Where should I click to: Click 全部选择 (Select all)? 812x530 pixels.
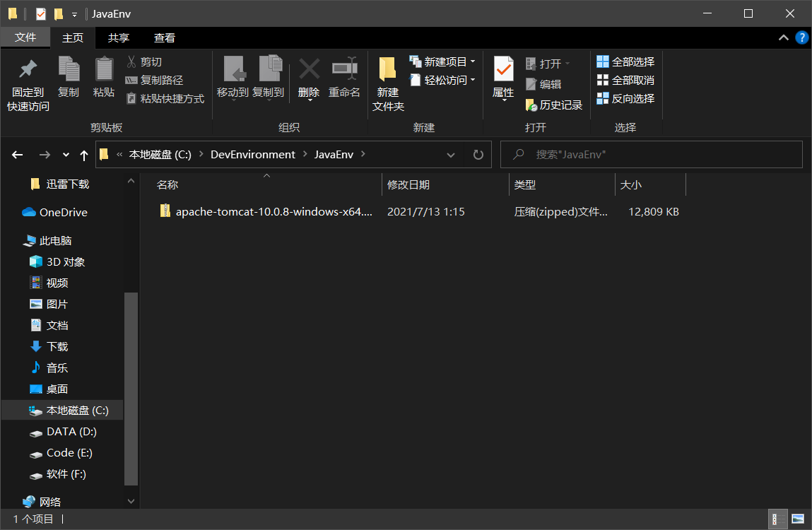pyautogui.click(x=625, y=61)
